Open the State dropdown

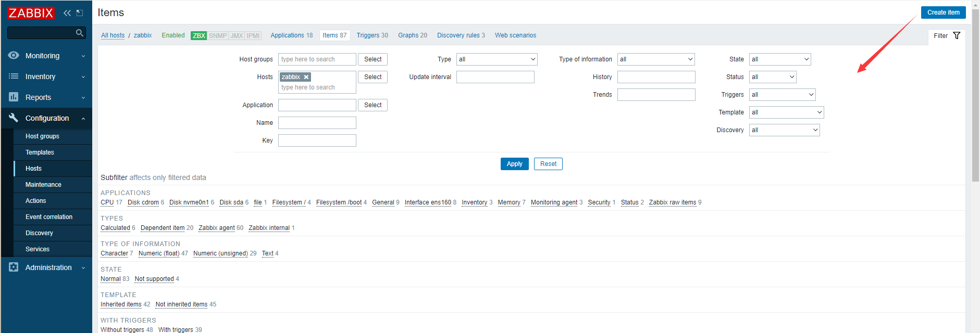780,59
